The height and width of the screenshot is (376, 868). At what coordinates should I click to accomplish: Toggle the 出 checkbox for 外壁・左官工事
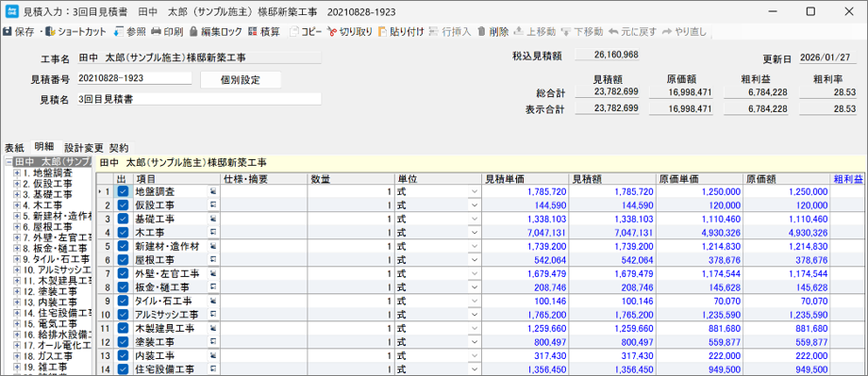[x=123, y=273]
